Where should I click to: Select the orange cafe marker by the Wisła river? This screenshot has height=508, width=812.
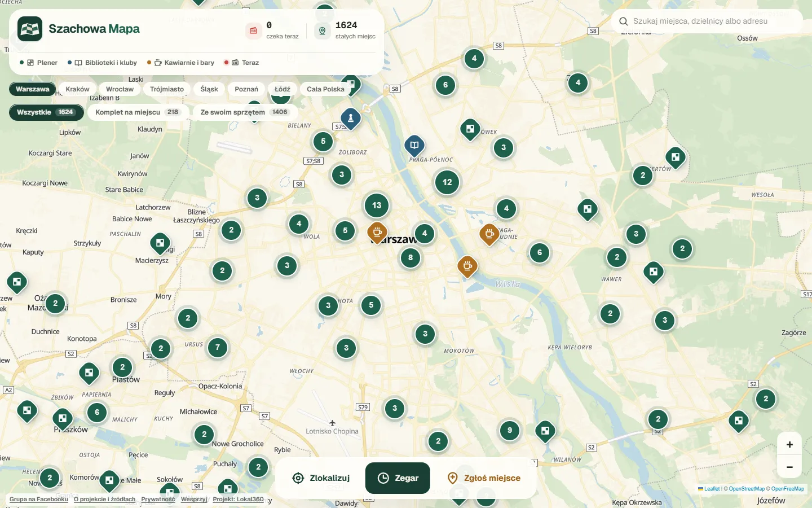pyautogui.click(x=467, y=266)
